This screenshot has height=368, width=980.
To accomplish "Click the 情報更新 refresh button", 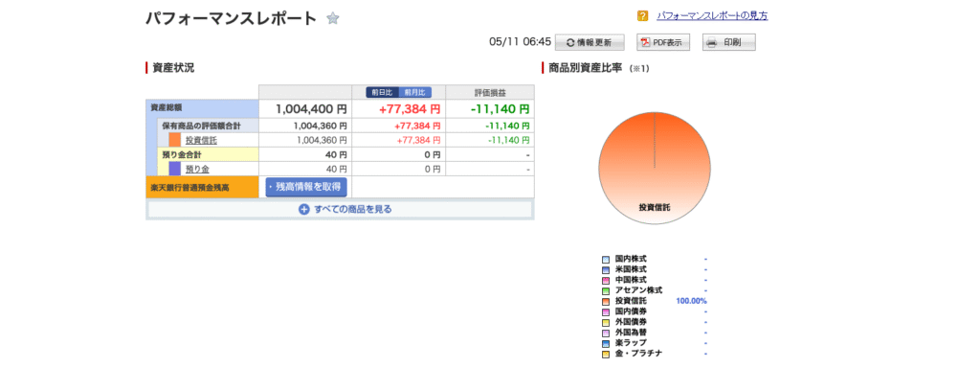I will [x=590, y=42].
